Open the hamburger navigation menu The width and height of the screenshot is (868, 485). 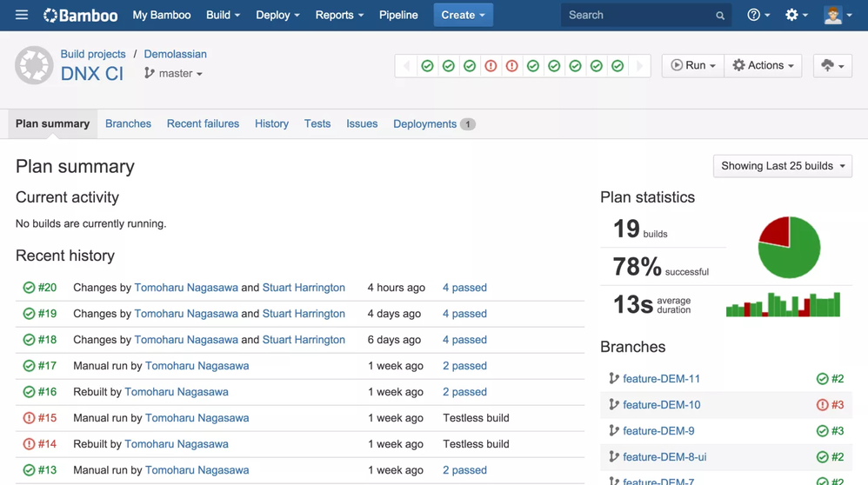pyautogui.click(x=22, y=15)
